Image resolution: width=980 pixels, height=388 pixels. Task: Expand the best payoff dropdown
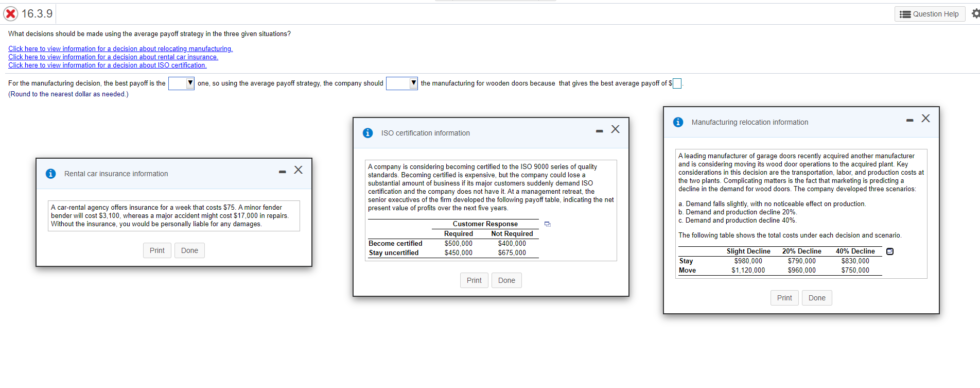[x=181, y=83]
